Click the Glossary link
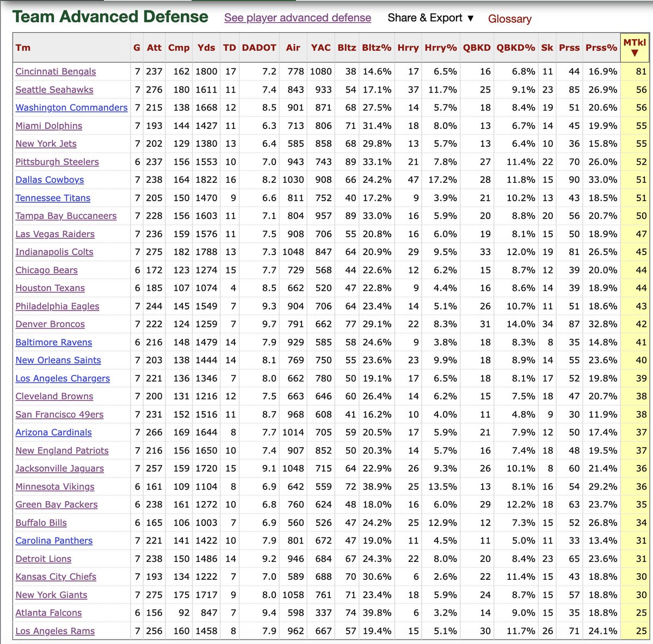The image size is (653, 644). [509, 18]
